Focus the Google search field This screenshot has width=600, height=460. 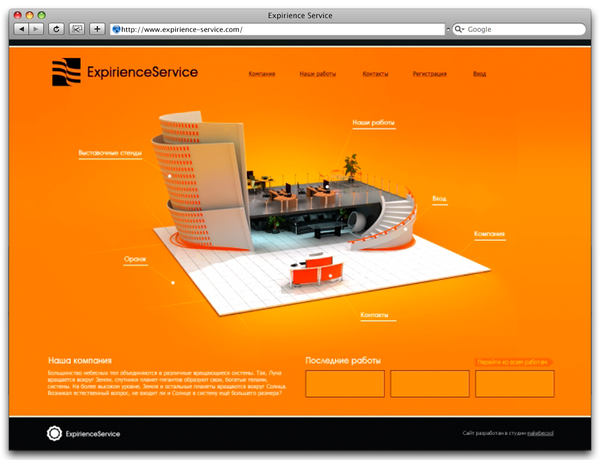(519, 29)
